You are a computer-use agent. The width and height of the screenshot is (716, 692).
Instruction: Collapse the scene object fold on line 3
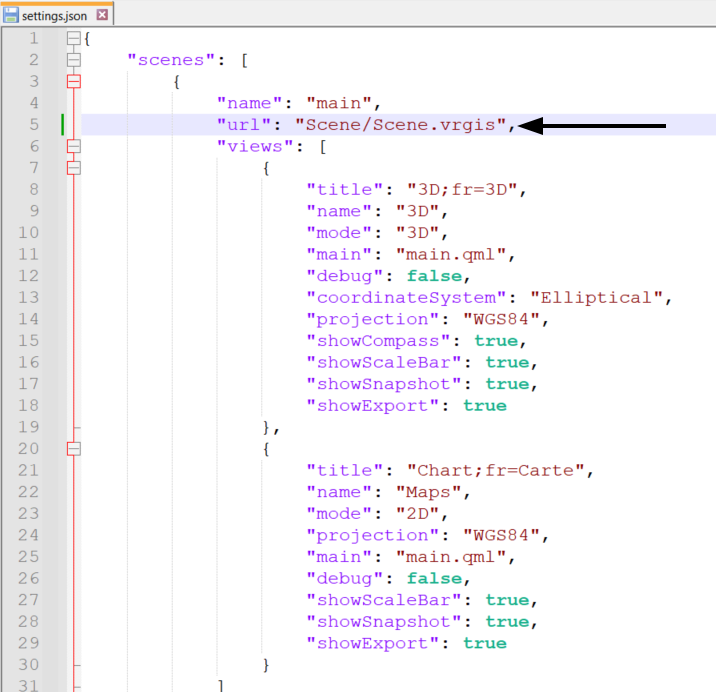[x=73, y=81]
